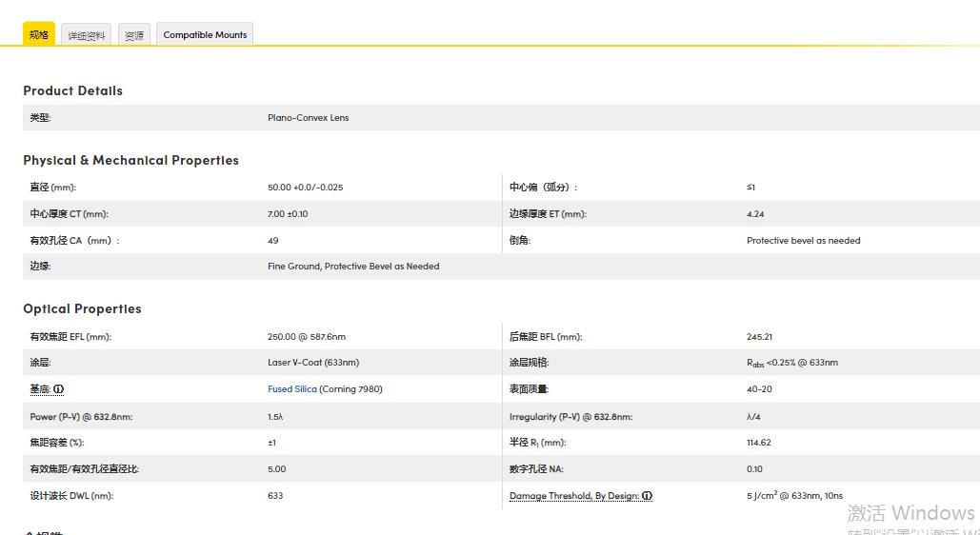Go to the Compatible Mounts tab
980x535 pixels.
point(205,35)
